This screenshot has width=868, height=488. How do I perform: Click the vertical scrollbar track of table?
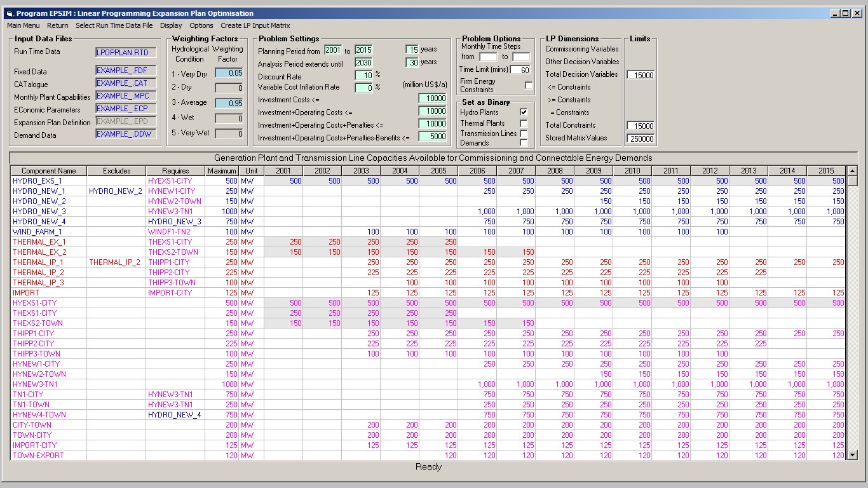click(851, 318)
